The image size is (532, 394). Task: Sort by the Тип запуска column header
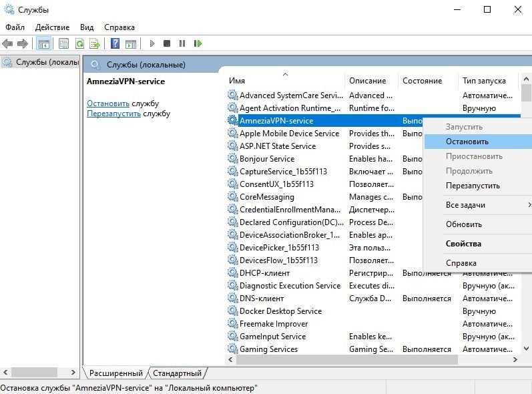488,81
